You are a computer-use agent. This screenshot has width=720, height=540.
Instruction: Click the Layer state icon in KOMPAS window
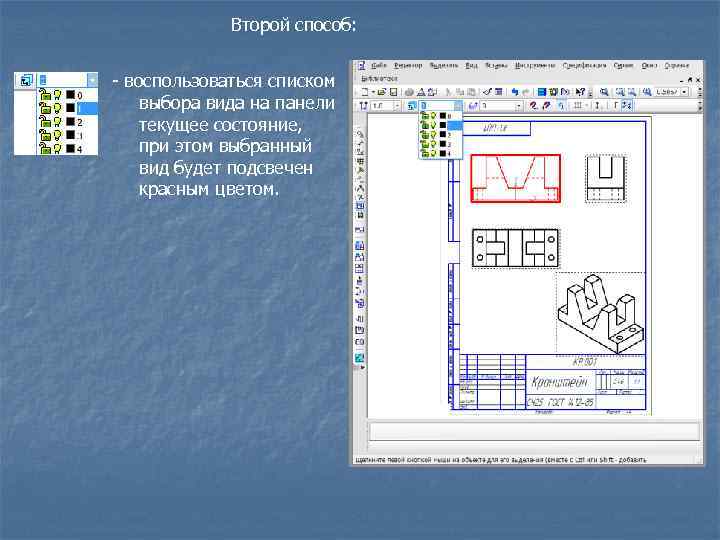pyautogui.click(x=473, y=106)
